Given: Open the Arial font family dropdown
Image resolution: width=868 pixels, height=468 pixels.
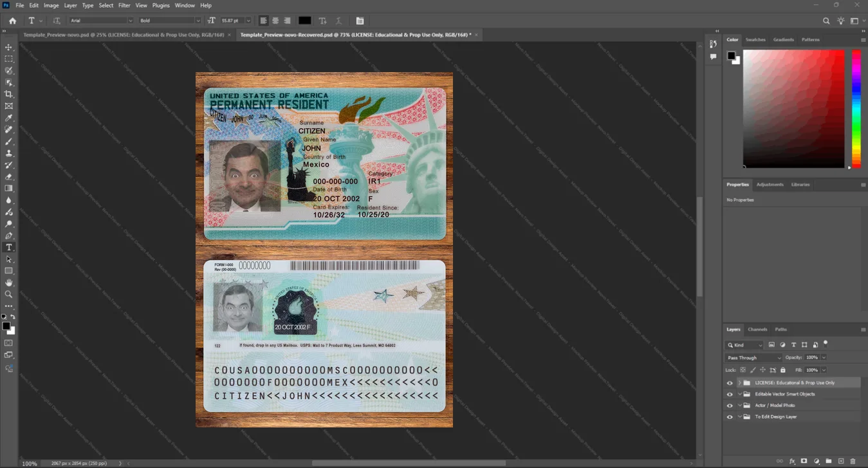Looking at the screenshot, I should pyautogui.click(x=100, y=21).
